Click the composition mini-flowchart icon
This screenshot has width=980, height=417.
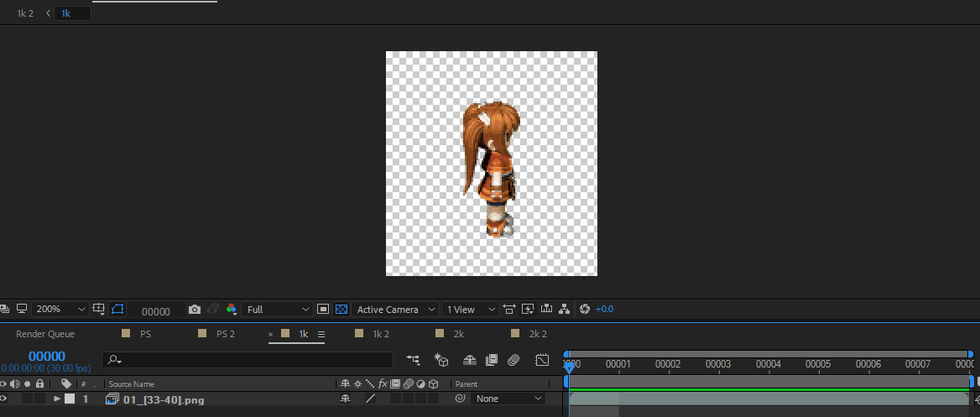coord(413,360)
